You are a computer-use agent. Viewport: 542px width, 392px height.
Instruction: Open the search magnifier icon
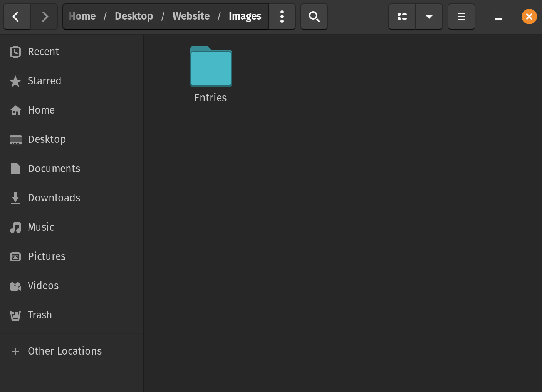tap(314, 17)
